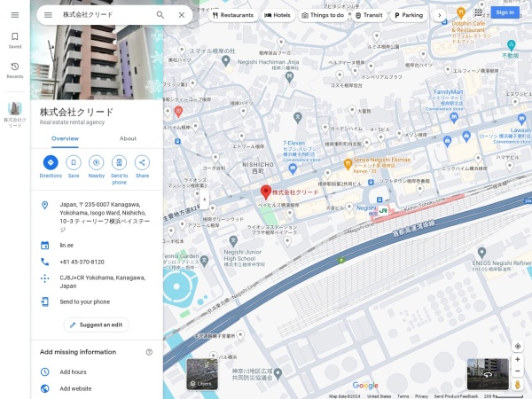Viewport: 532px width, 399px height.
Task: Open the main menu hamburger in left rail
Action: [15, 15]
